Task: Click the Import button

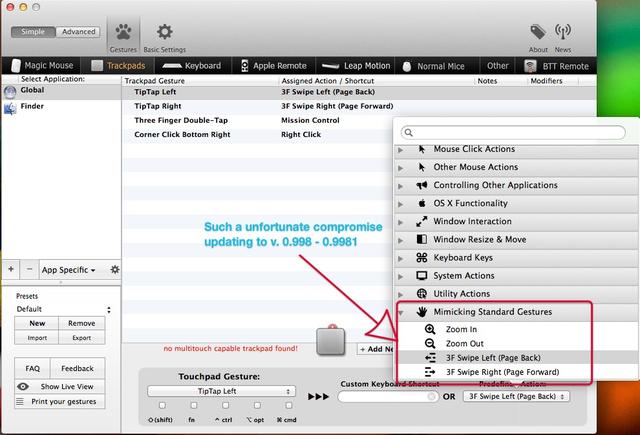Action: coord(37,338)
